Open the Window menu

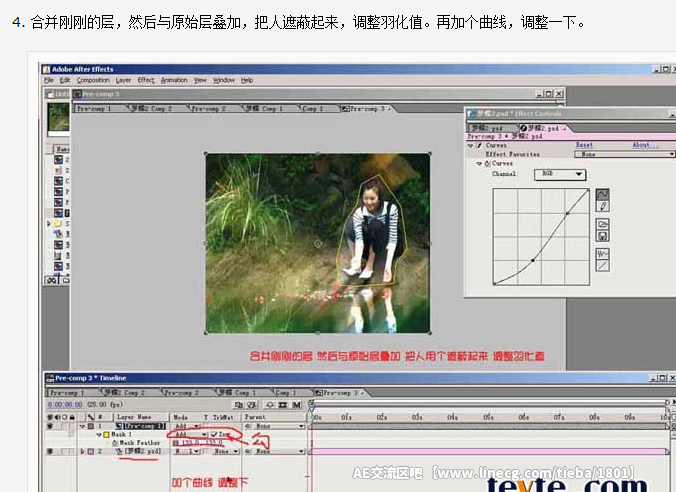coord(224,81)
